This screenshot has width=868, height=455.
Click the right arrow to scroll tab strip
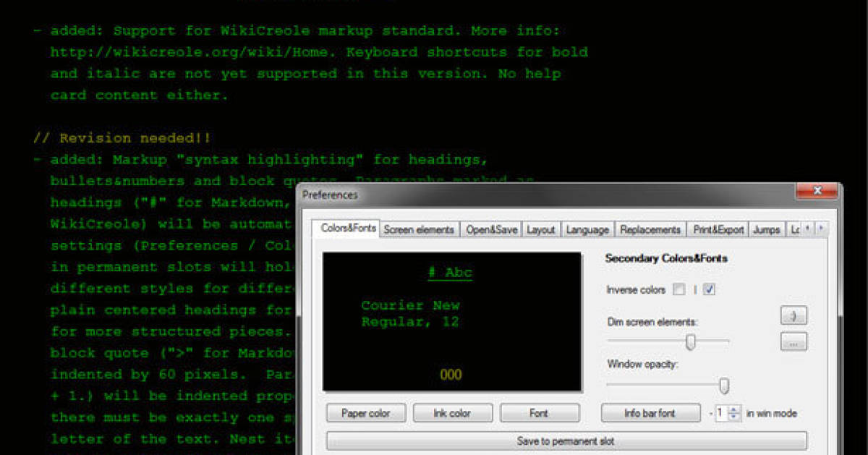pos(820,229)
